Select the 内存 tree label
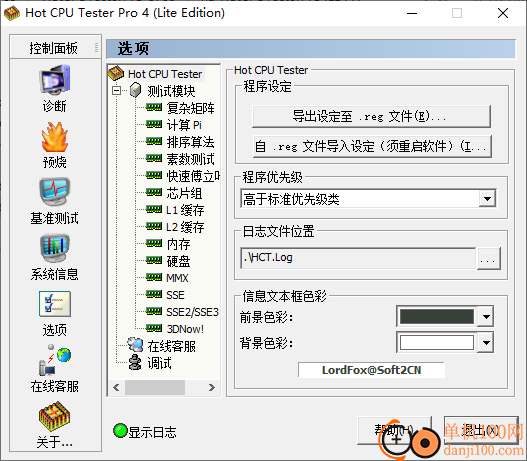Screen dimensions: 527x461 point(178,244)
